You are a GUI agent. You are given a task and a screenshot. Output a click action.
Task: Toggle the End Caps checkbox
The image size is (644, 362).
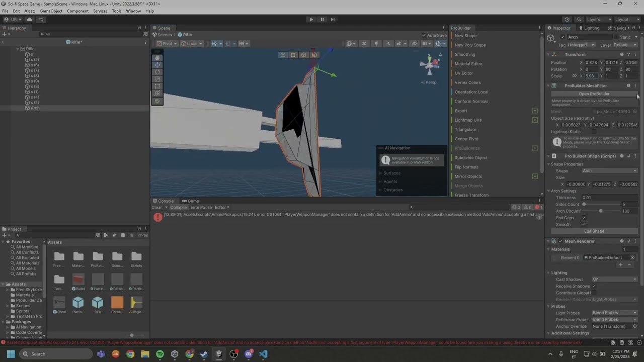(x=584, y=218)
